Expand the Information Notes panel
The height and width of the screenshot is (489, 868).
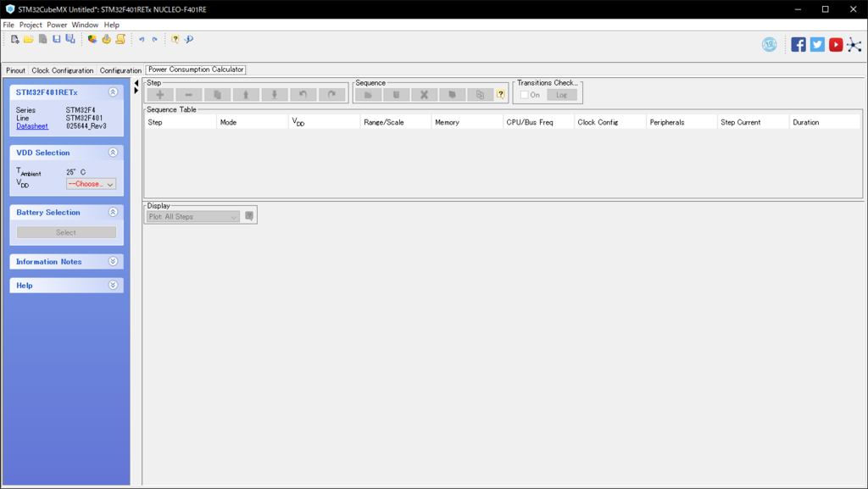(x=113, y=262)
